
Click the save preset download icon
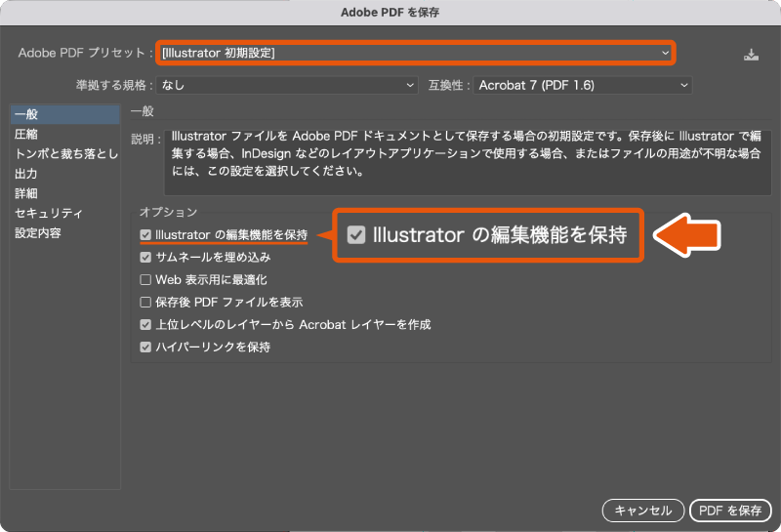tap(751, 55)
